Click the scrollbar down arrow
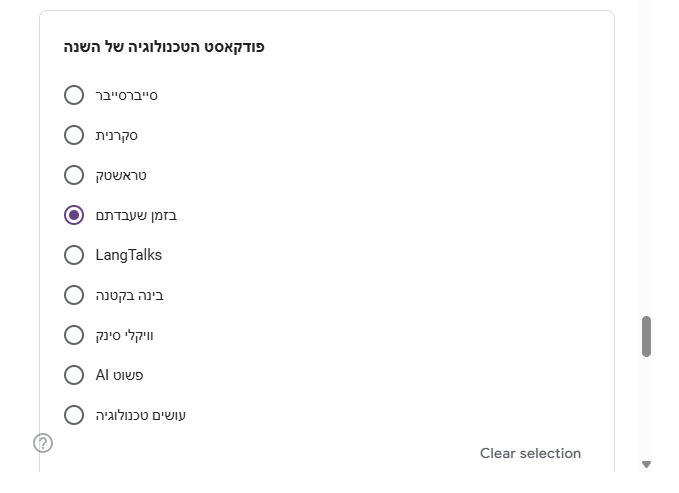Image resolution: width=679 pixels, height=493 pixels. point(646,464)
